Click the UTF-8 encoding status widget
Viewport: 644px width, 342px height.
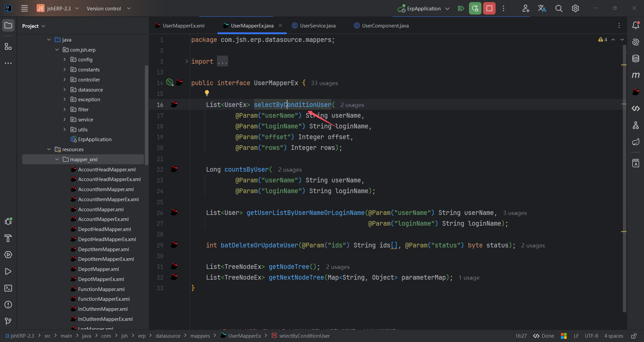pyautogui.click(x=591, y=336)
